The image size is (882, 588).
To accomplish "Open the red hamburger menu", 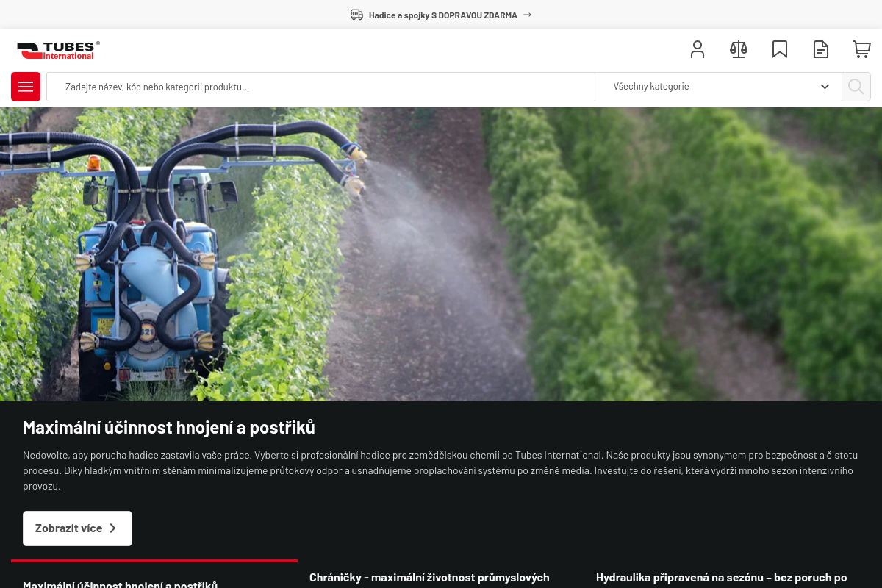I will [26, 87].
